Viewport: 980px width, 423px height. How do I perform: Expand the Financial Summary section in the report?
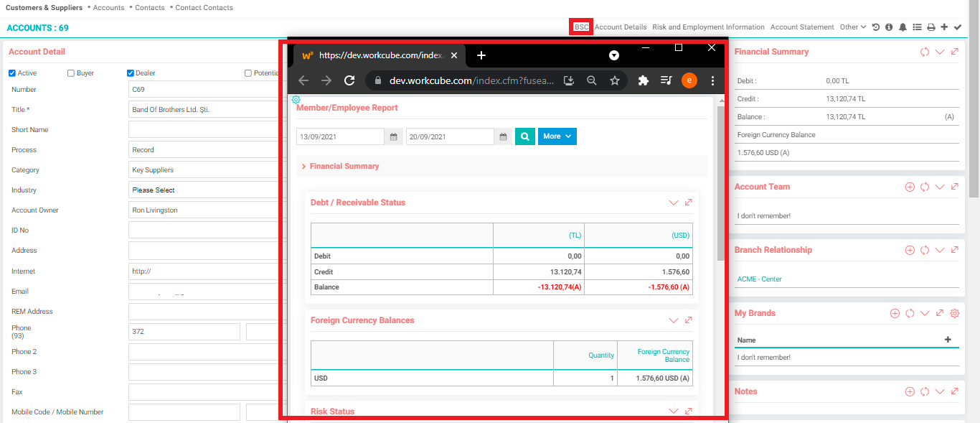(341, 166)
